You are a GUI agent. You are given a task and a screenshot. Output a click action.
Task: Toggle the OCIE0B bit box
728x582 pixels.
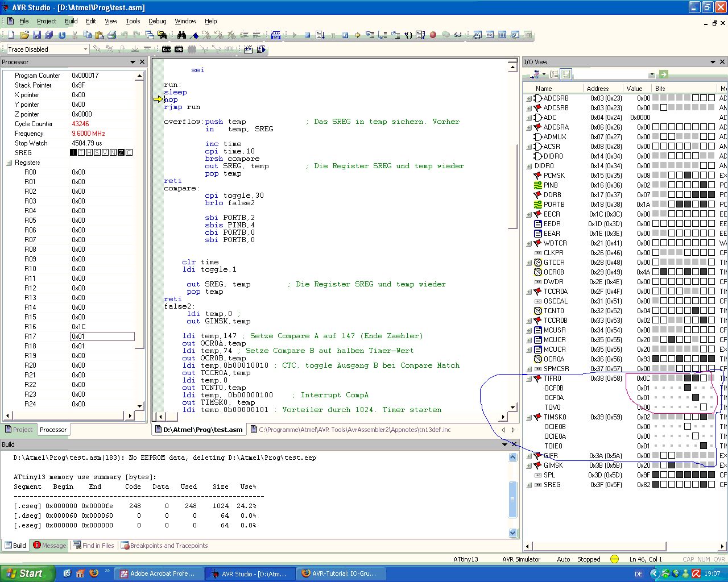pyautogui.click(x=688, y=427)
